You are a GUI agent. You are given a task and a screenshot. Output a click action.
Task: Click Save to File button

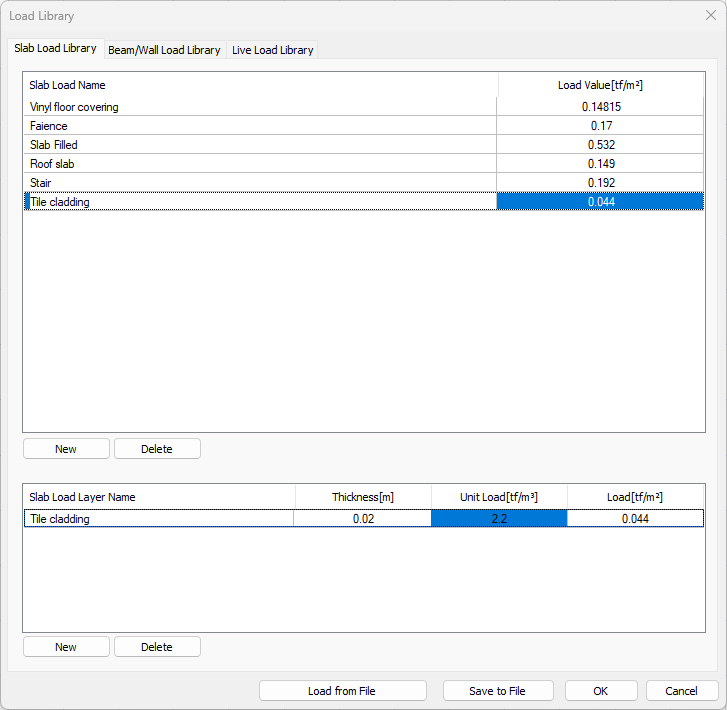coord(497,691)
